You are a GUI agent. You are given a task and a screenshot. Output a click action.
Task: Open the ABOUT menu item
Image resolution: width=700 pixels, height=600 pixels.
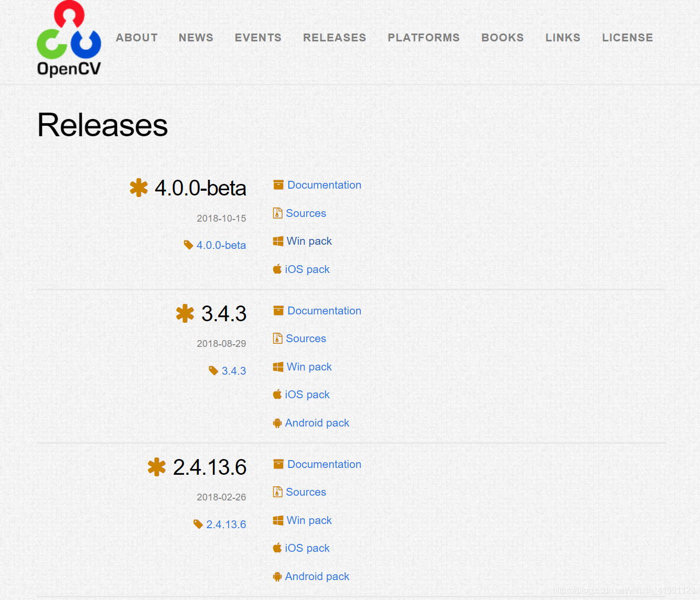coord(137,38)
